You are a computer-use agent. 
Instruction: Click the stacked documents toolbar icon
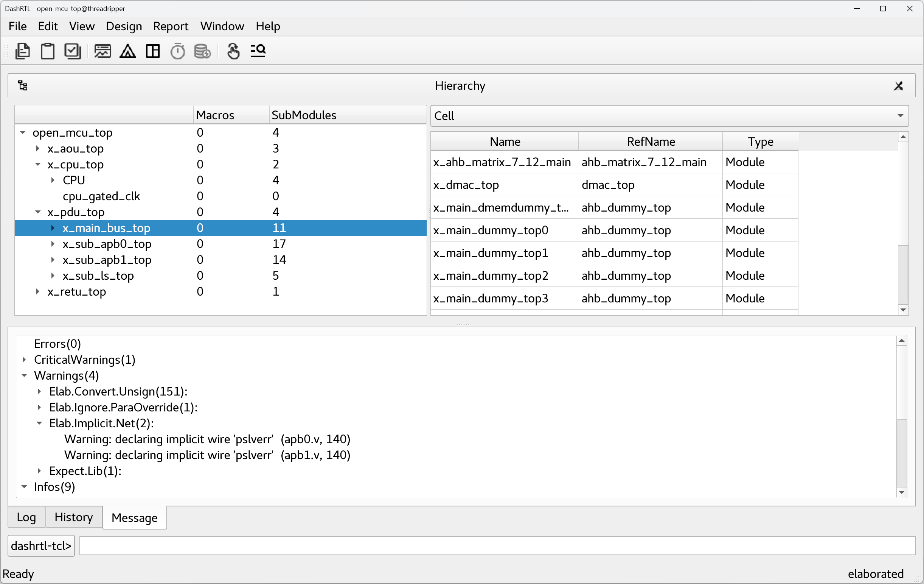point(22,51)
